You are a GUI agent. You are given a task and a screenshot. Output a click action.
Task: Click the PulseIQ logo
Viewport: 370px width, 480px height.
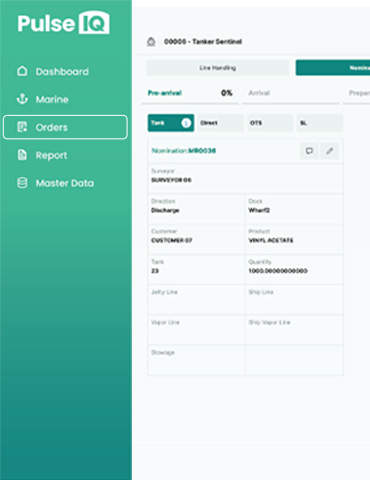[63, 23]
